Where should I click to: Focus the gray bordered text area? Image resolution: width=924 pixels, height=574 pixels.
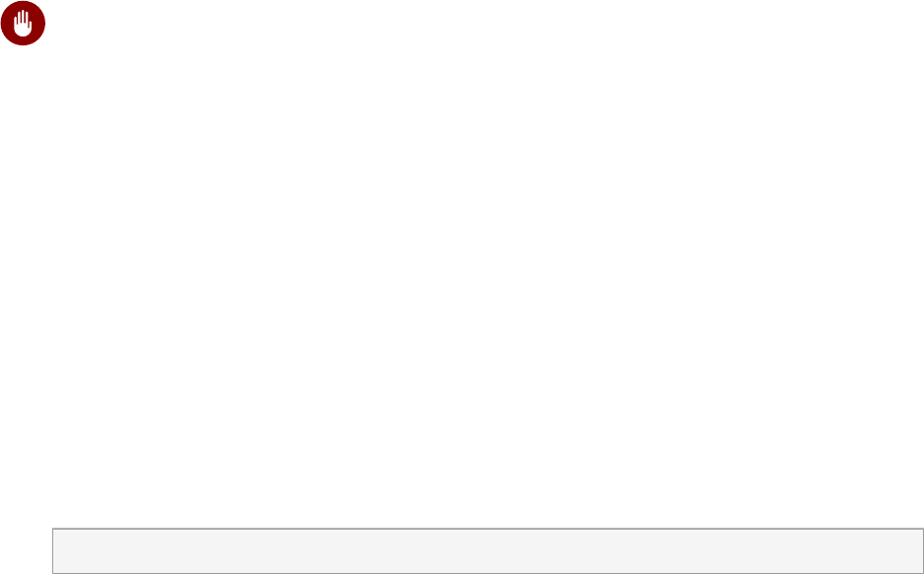coord(488,550)
